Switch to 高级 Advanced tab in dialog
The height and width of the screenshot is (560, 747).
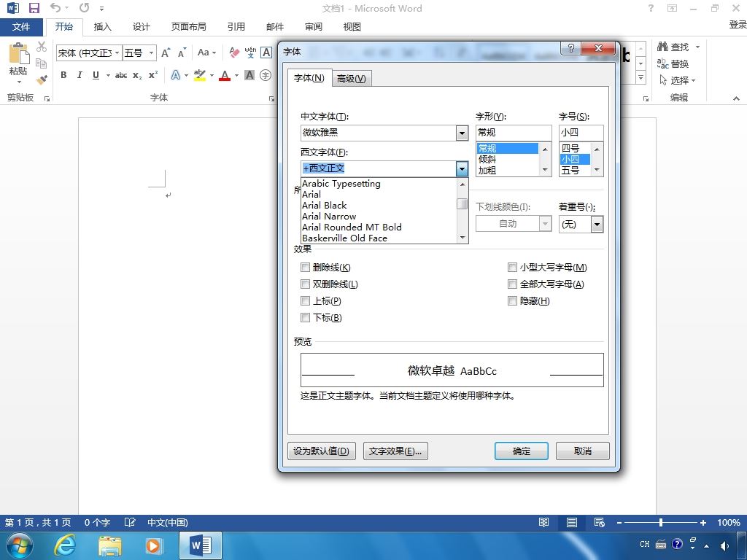coord(351,79)
